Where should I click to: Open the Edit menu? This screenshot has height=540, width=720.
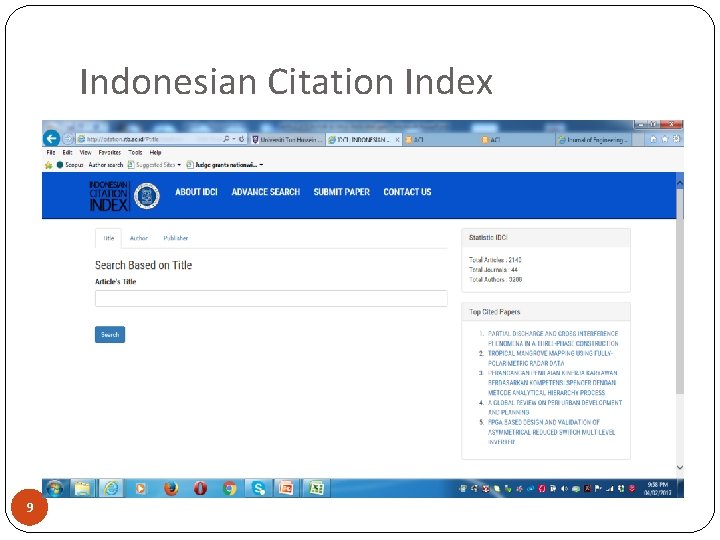coord(67,152)
